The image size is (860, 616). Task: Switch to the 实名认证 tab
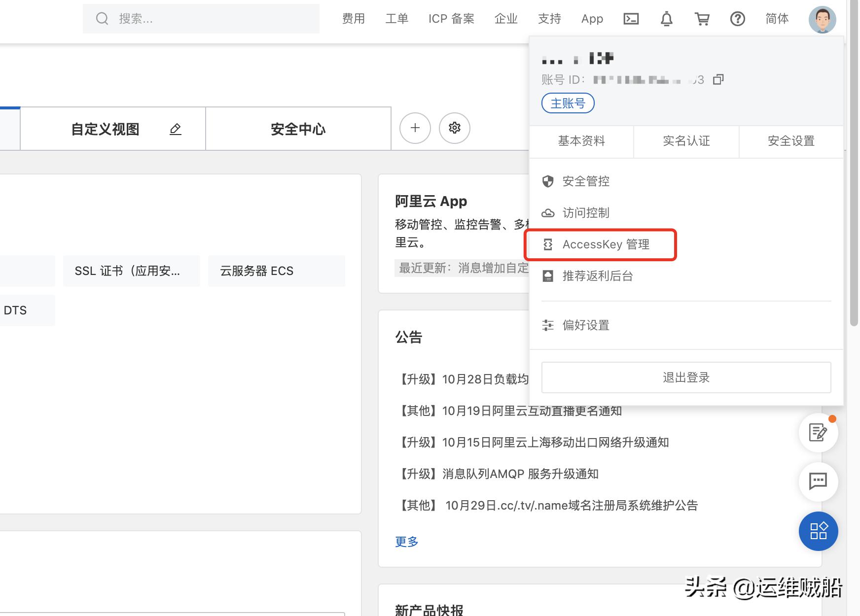click(x=686, y=141)
